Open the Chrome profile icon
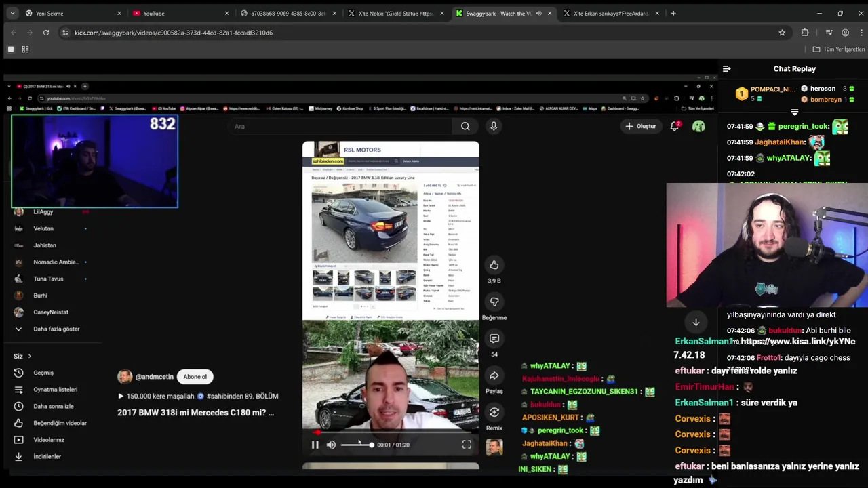This screenshot has height=488, width=868. tap(845, 33)
